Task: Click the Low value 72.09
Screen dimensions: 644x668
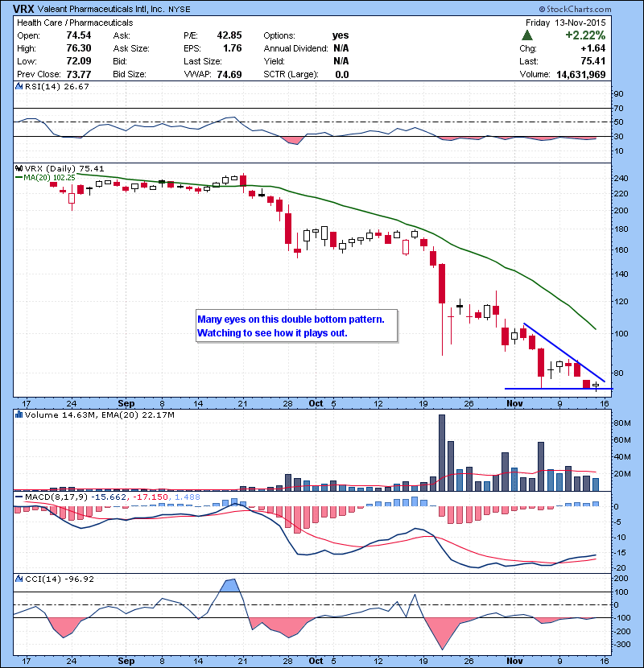Action: (79, 61)
